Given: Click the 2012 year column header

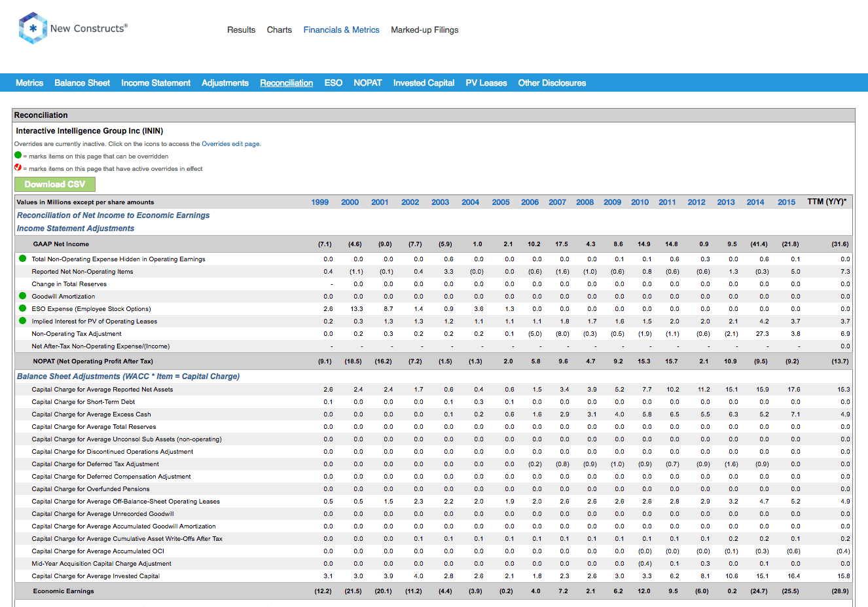Looking at the screenshot, I should [x=696, y=202].
